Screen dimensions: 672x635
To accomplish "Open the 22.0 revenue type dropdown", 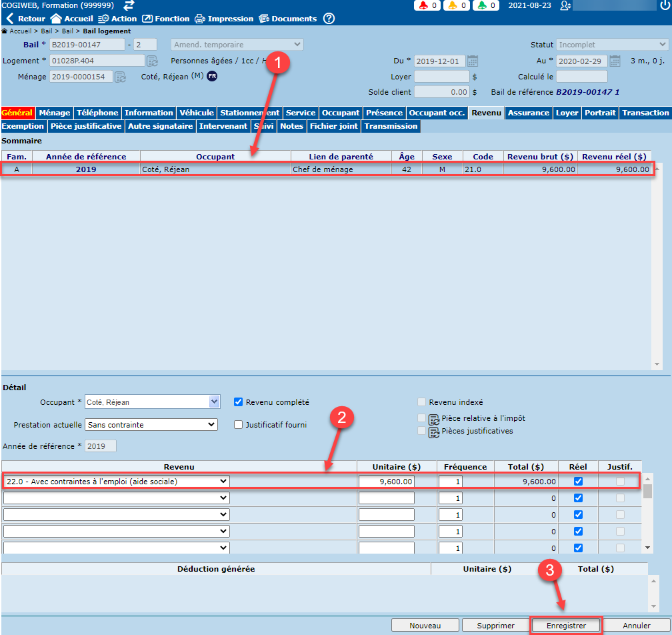I will (223, 481).
